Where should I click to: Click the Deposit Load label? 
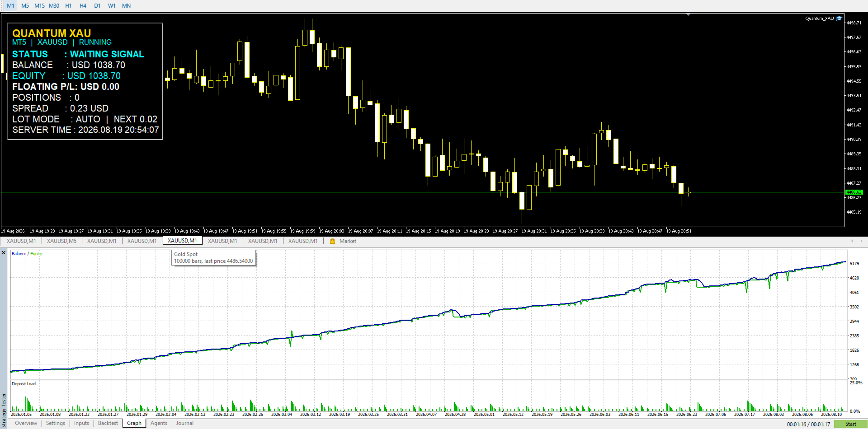[x=24, y=384]
